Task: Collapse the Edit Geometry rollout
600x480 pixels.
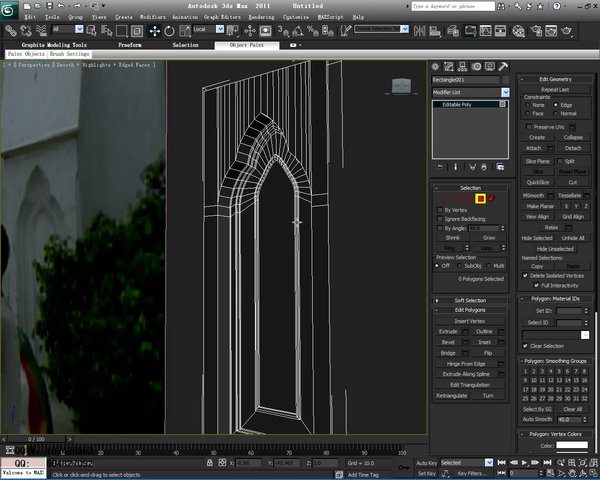Action: pyautogui.click(x=555, y=79)
